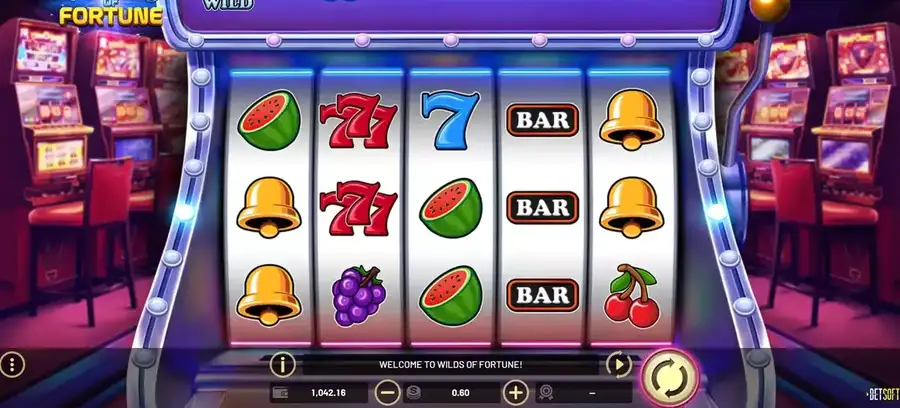Click the red cherries symbol
This screenshot has height=408, width=900.
pos(631,296)
